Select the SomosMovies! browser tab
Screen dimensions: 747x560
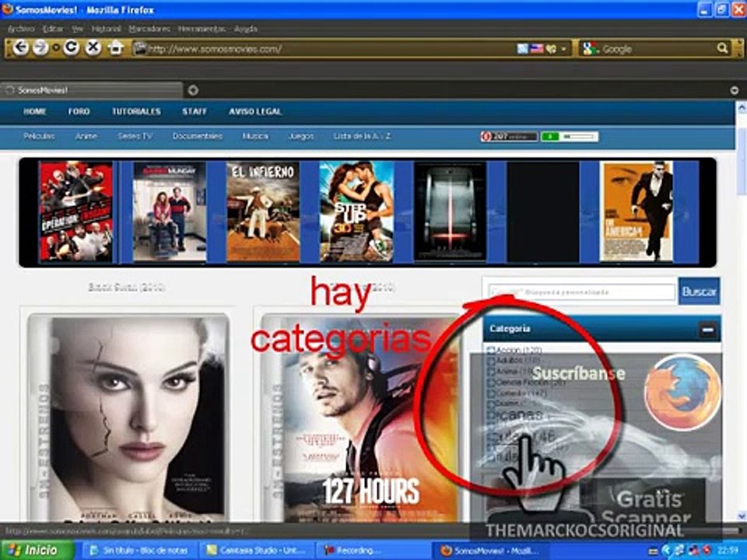click(92, 90)
